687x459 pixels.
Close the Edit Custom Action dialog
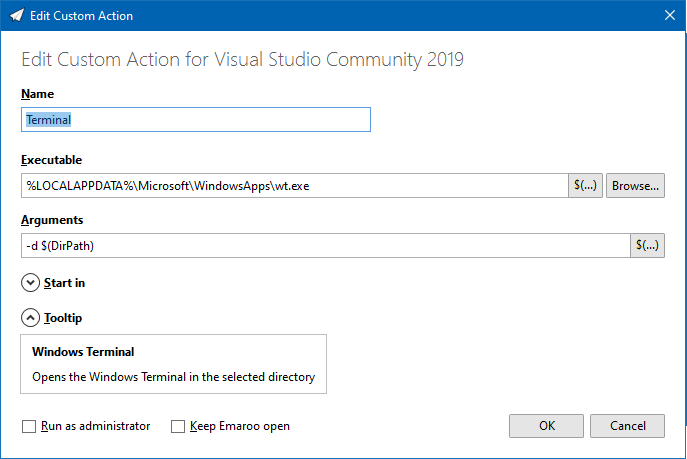pos(669,15)
